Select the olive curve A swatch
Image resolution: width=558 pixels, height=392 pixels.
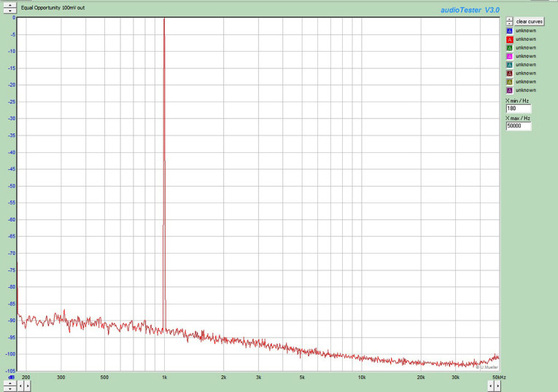coord(509,82)
